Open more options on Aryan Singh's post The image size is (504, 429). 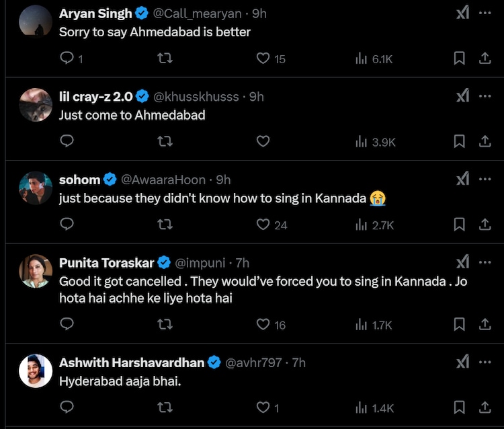click(485, 13)
